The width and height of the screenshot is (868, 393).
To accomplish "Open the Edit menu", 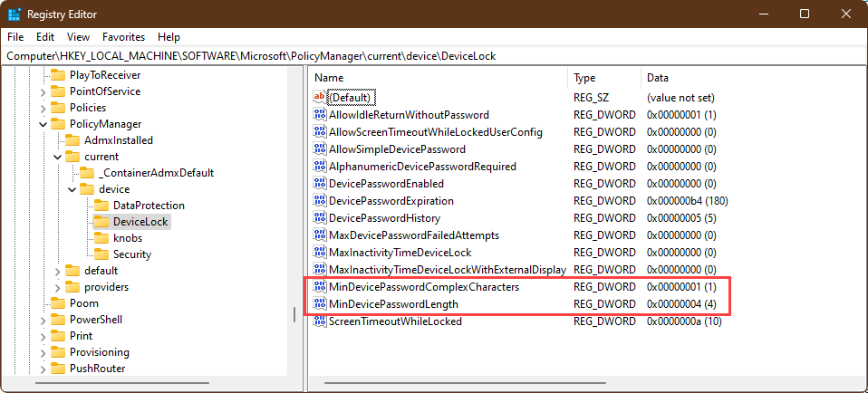I will 45,37.
